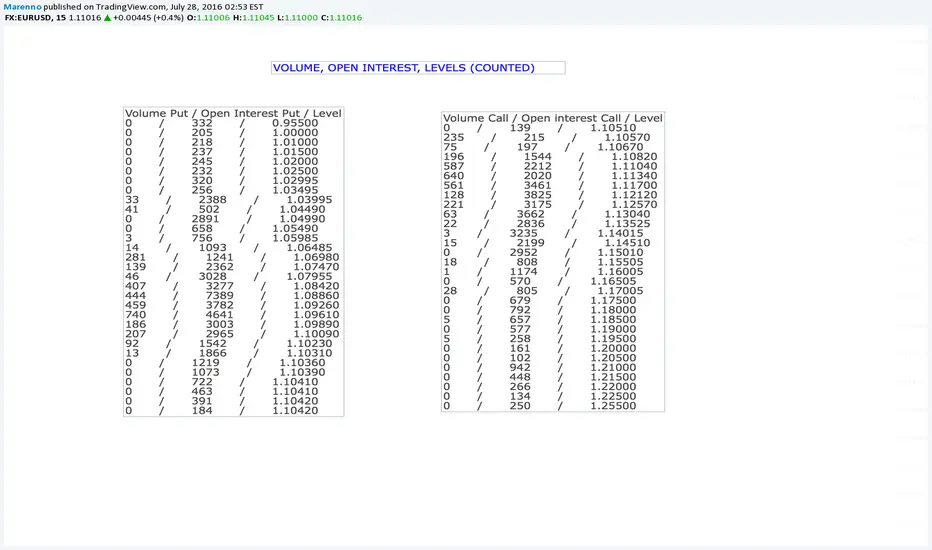Select the put row with level 1.00000
The width and height of the screenshot is (932, 550).
point(222,133)
